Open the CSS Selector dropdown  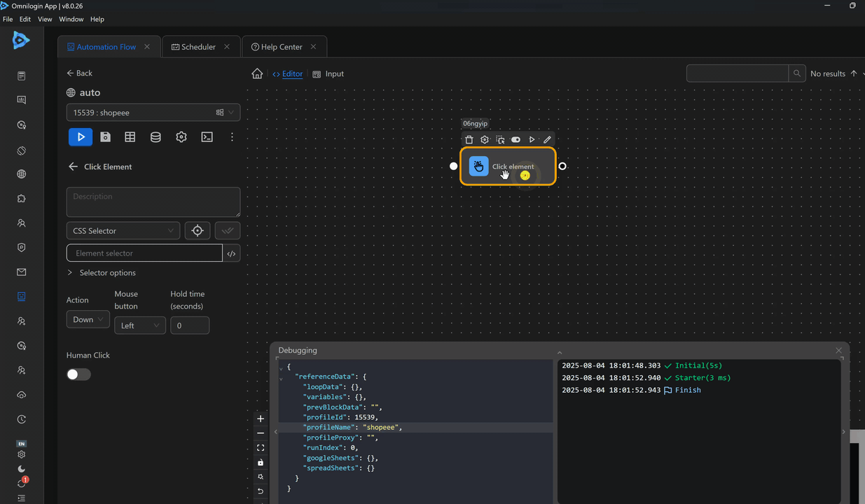123,231
